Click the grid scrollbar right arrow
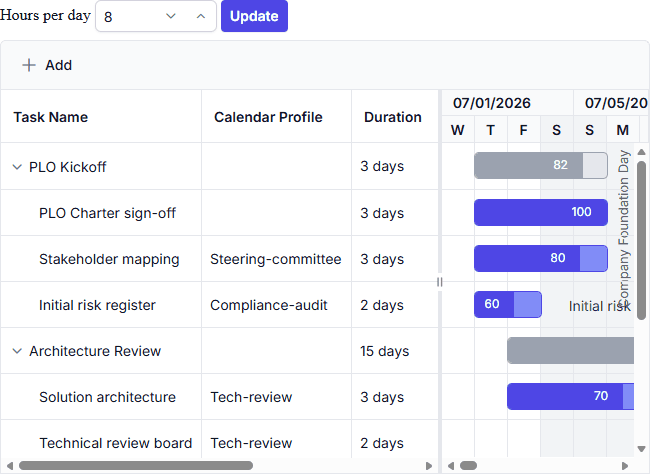Viewport: 650px width, 475px height. 429,465
